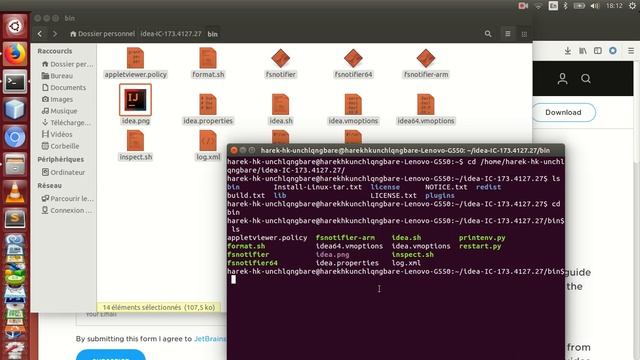Open Dossier personnel in sidebar
This screenshot has width=640, height=360.
point(67,64)
